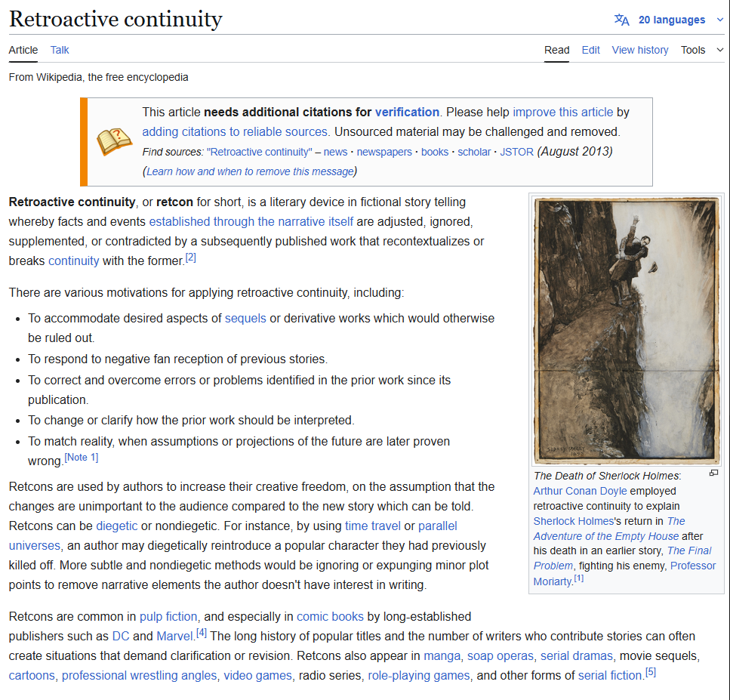This screenshot has width=730, height=700.
Task: Open the manga link
Action: (x=442, y=655)
